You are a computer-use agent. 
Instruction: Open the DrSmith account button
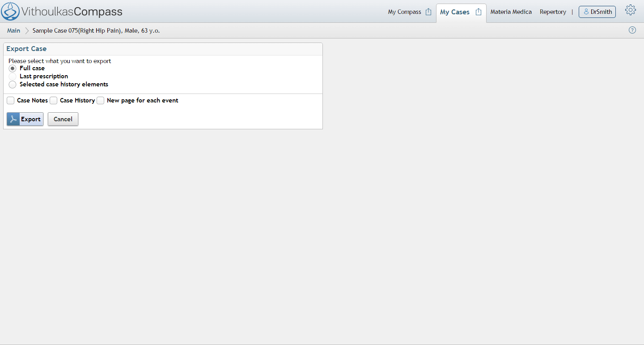tap(597, 12)
